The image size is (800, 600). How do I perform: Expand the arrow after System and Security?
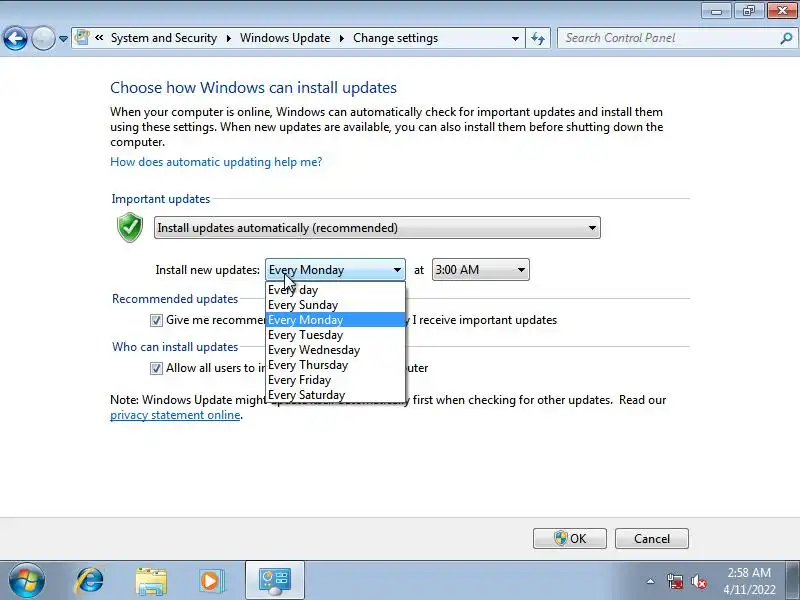click(x=229, y=38)
